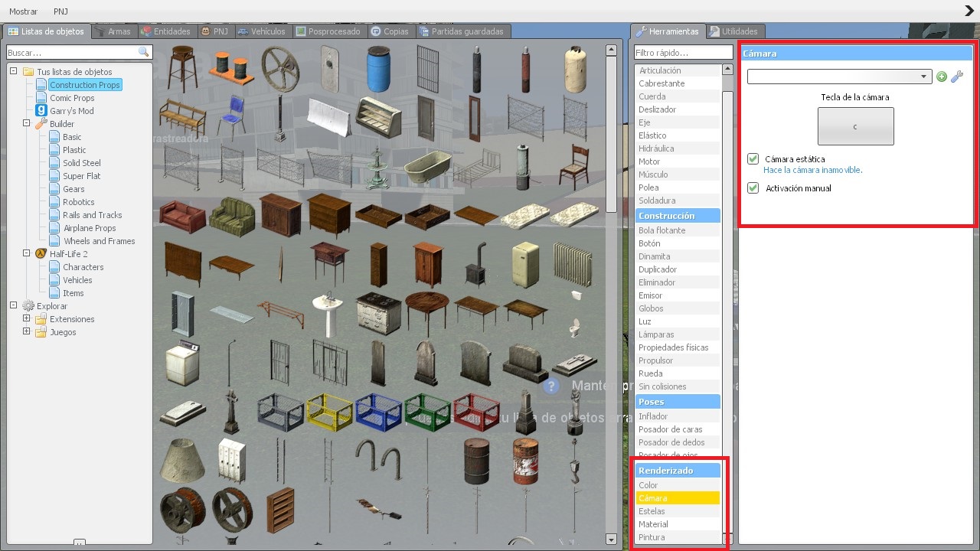
Task: Spawn the blue chair prop
Action: [231, 116]
